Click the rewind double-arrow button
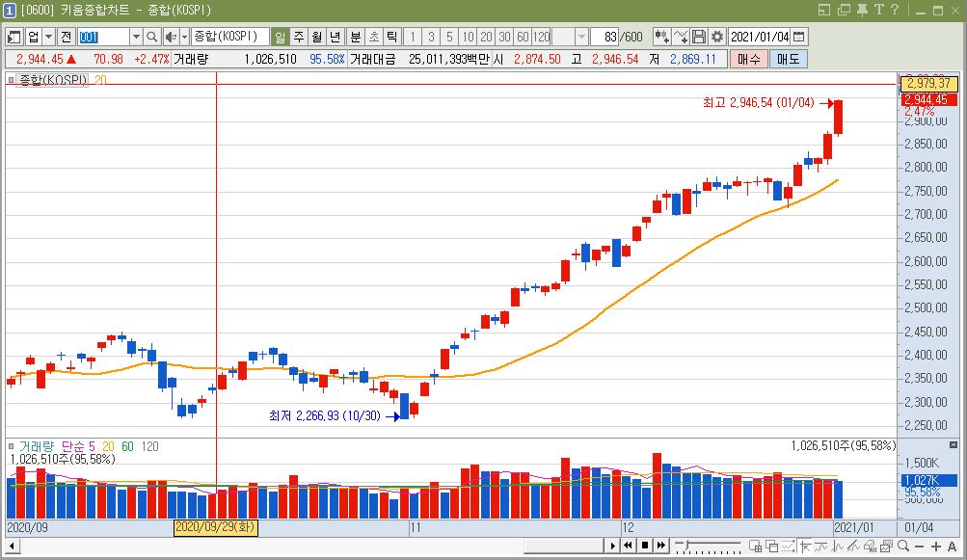Viewport: 967px width, 560px height. 628,546
